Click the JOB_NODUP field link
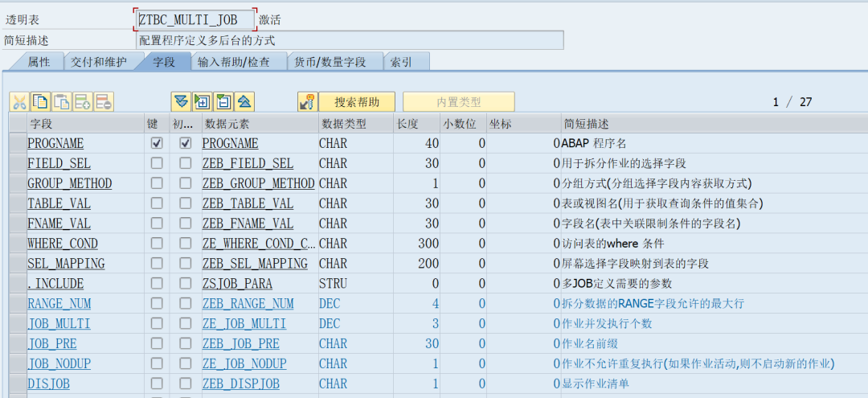Screen dimensions: 868x398 point(59,363)
